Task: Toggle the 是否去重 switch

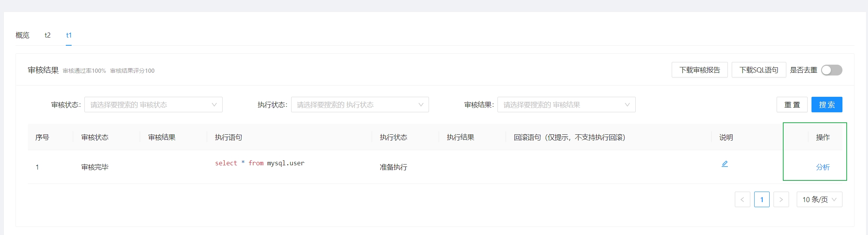Action: [832, 70]
